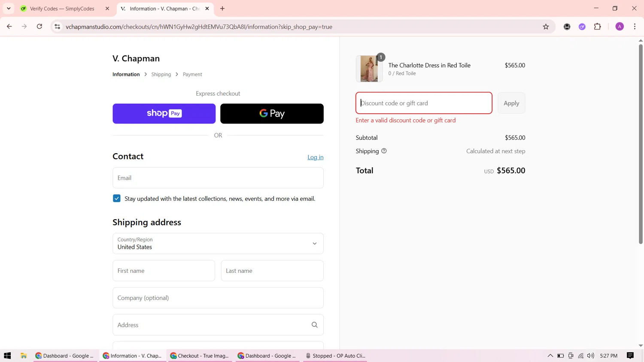Open the 5:27 PM taskbar clock
Image resolution: width=644 pixels, height=362 pixels.
coord(608,356)
